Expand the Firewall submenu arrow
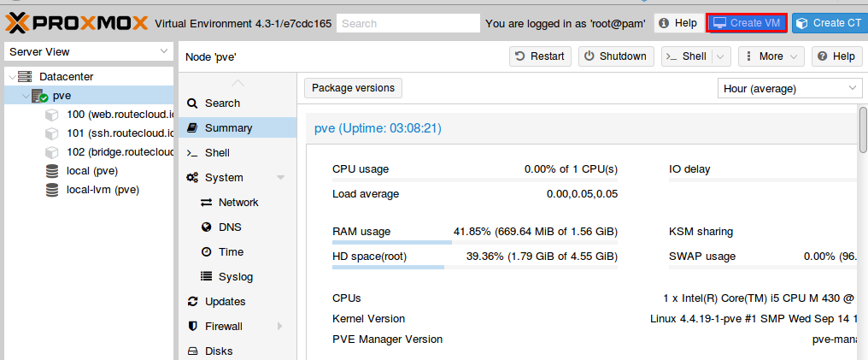The height and width of the screenshot is (360, 868). (280, 326)
